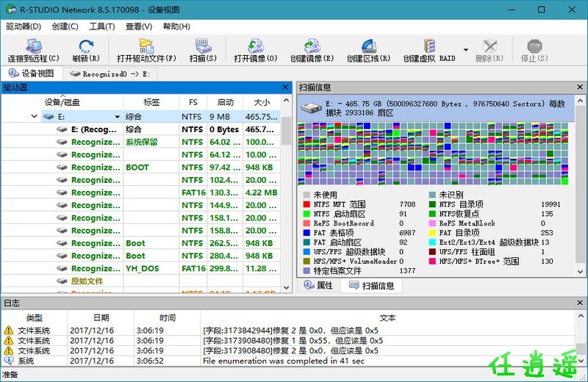The height and width of the screenshot is (382, 588).
Task: Click the FAT 目录项 yellow swatch
Action: coord(432,233)
